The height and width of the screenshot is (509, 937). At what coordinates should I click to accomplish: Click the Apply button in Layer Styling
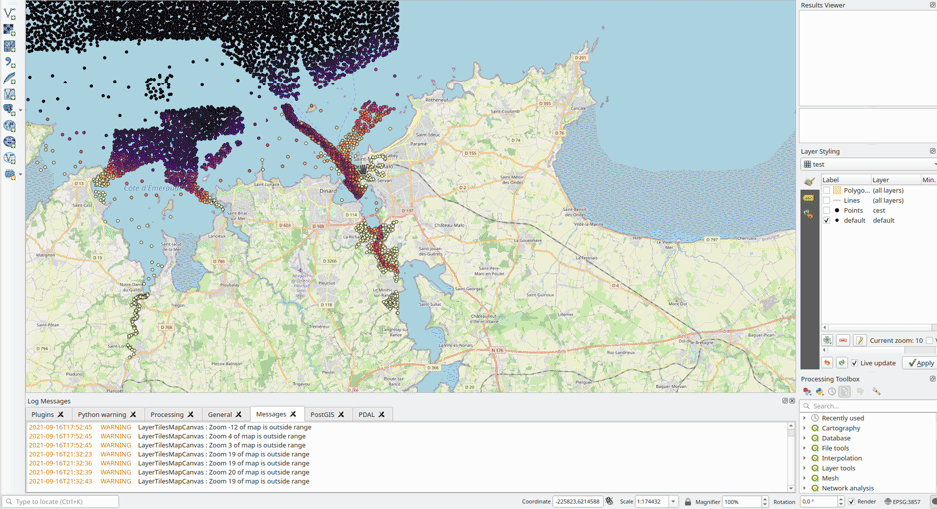click(x=921, y=363)
